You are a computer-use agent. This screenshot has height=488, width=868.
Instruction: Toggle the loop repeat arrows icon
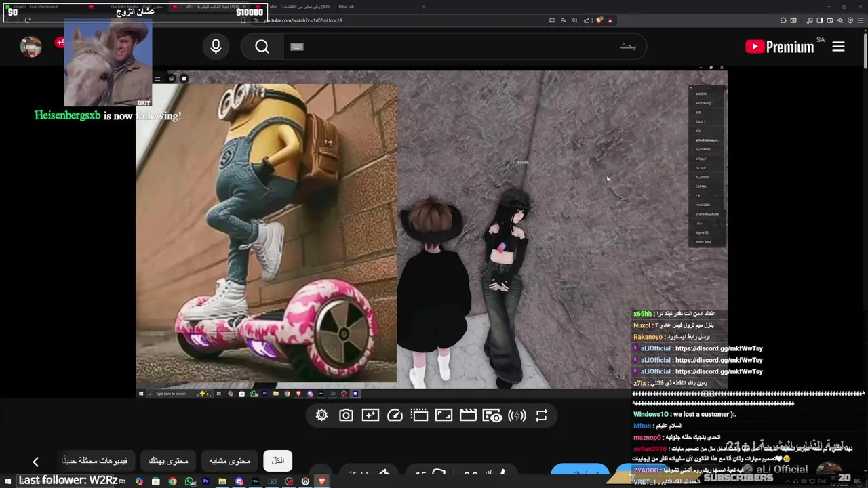(x=541, y=415)
